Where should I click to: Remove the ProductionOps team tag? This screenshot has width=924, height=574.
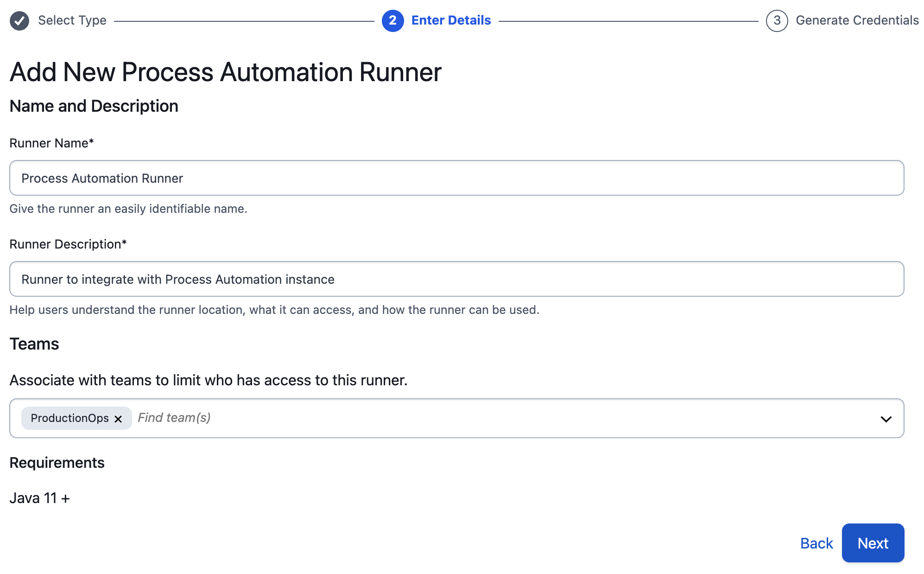click(x=118, y=419)
